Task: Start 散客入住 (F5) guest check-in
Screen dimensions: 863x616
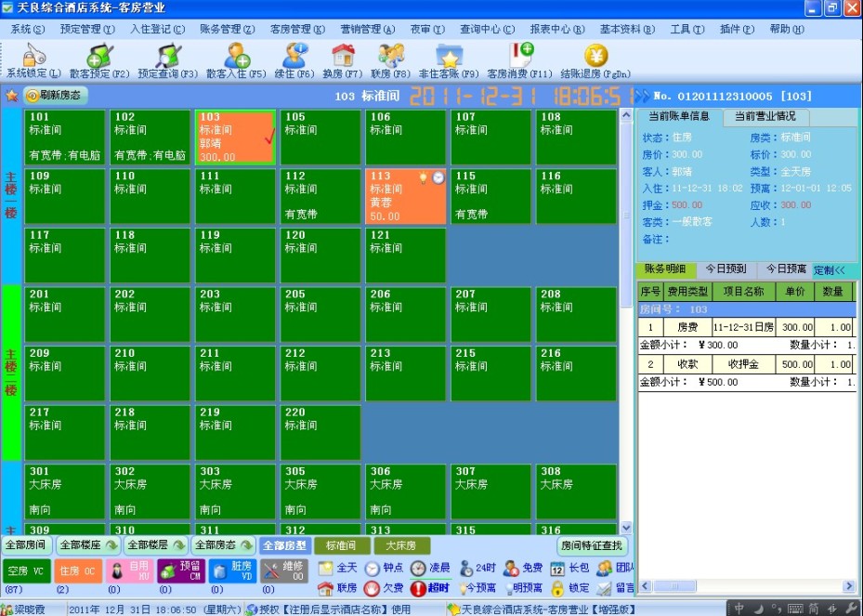Action: [x=237, y=56]
